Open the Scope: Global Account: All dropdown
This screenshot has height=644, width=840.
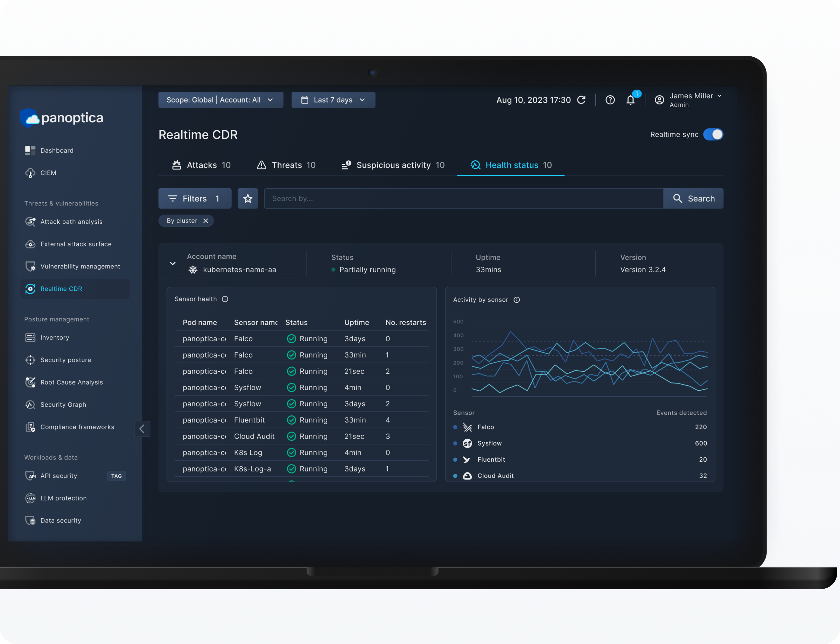221,100
